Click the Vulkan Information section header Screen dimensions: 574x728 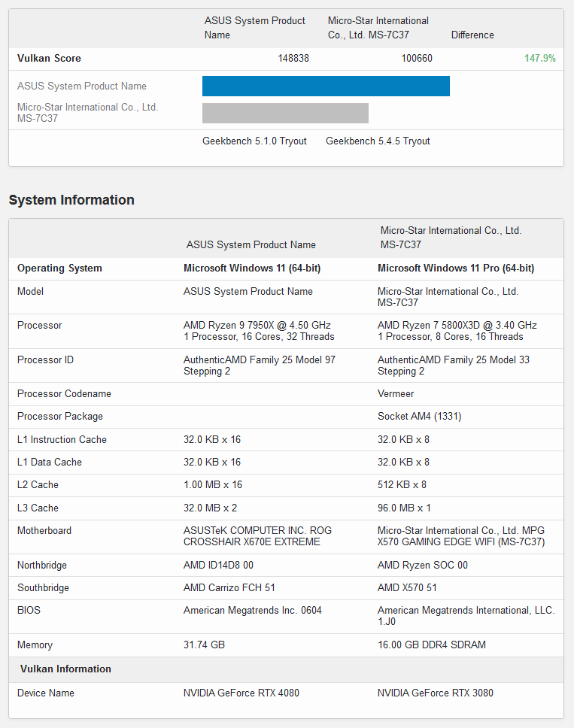(65, 669)
